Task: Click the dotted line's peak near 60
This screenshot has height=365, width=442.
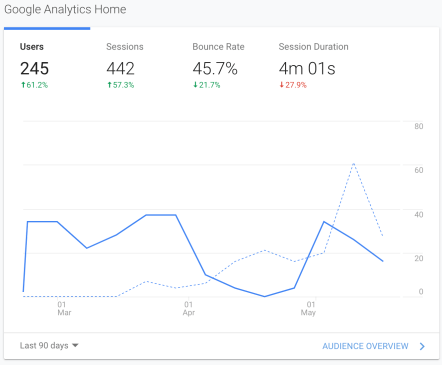Action: 353,164
